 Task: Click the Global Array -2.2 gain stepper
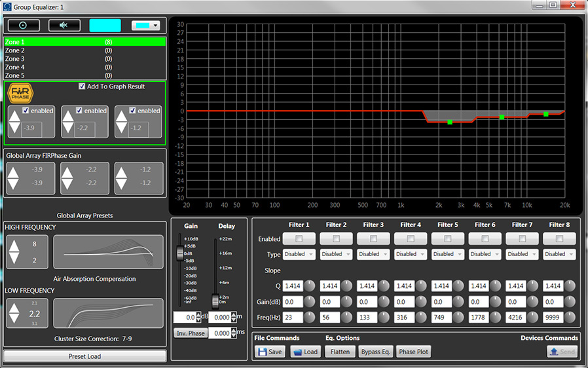point(67,178)
